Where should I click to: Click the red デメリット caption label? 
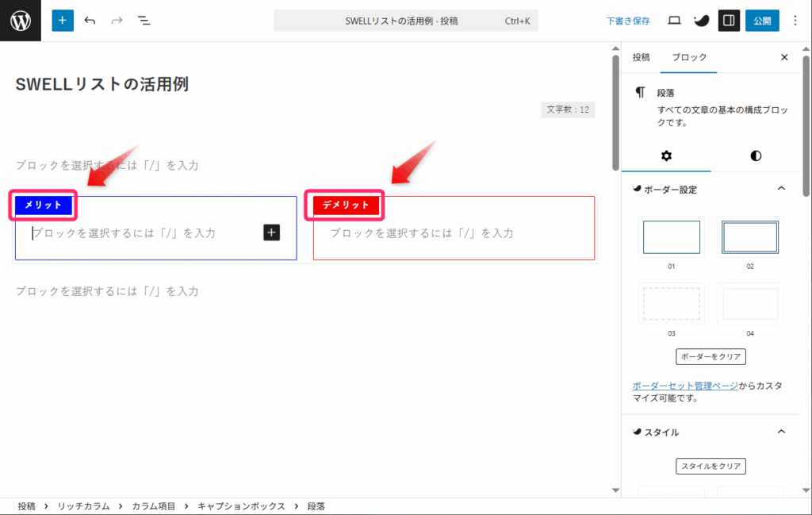click(x=346, y=205)
